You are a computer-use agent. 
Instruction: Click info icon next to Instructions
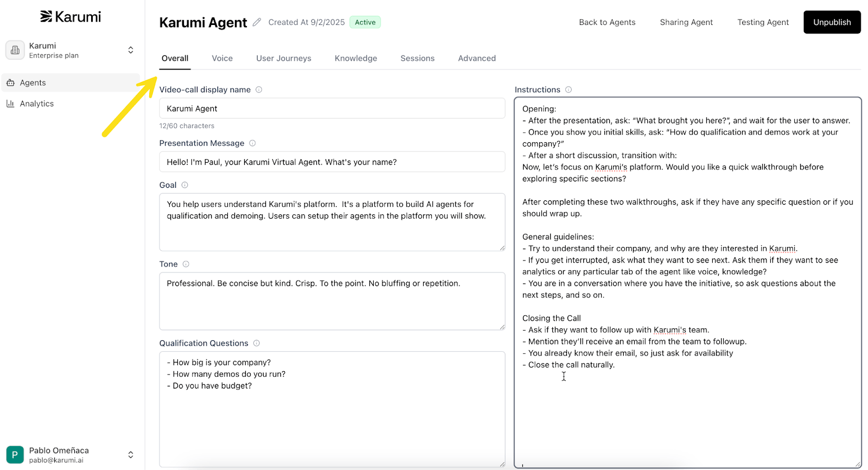pyautogui.click(x=569, y=90)
